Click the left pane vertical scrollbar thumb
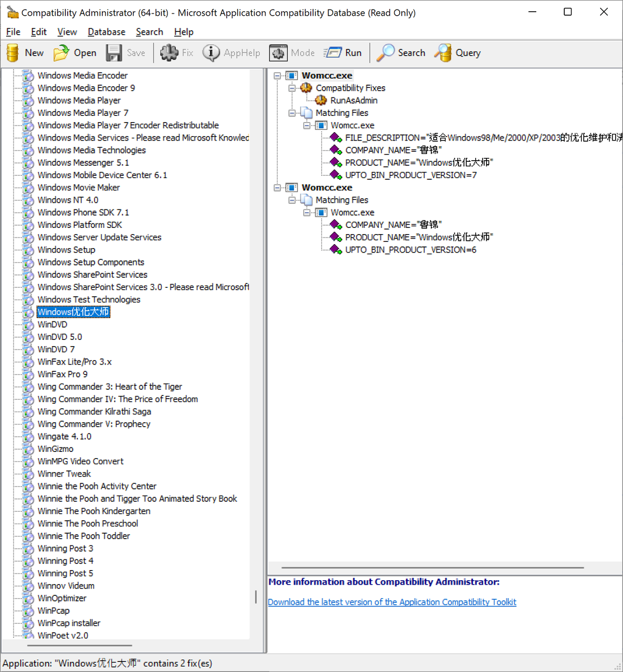Image resolution: width=623 pixels, height=672 pixels. click(x=256, y=597)
